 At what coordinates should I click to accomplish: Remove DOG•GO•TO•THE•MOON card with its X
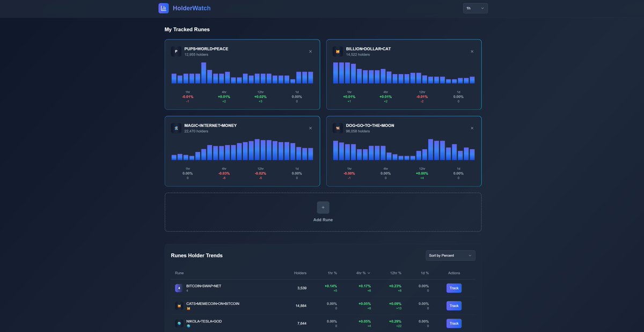(x=472, y=128)
